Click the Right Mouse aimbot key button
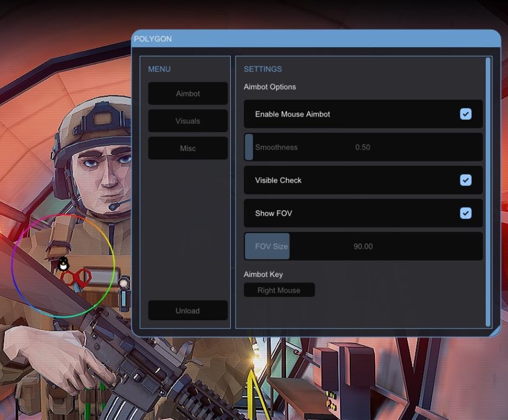The image size is (508, 420). coord(279,290)
